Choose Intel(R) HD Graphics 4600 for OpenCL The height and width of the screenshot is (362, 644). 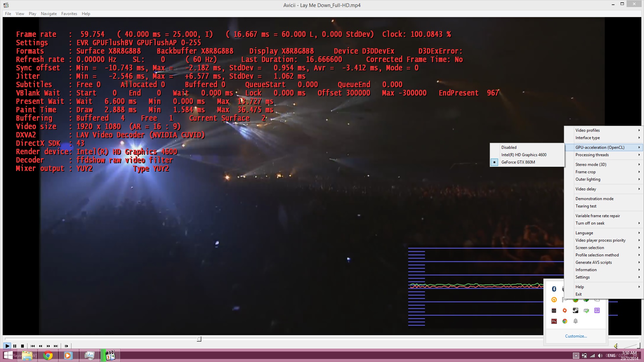click(x=524, y=155)
